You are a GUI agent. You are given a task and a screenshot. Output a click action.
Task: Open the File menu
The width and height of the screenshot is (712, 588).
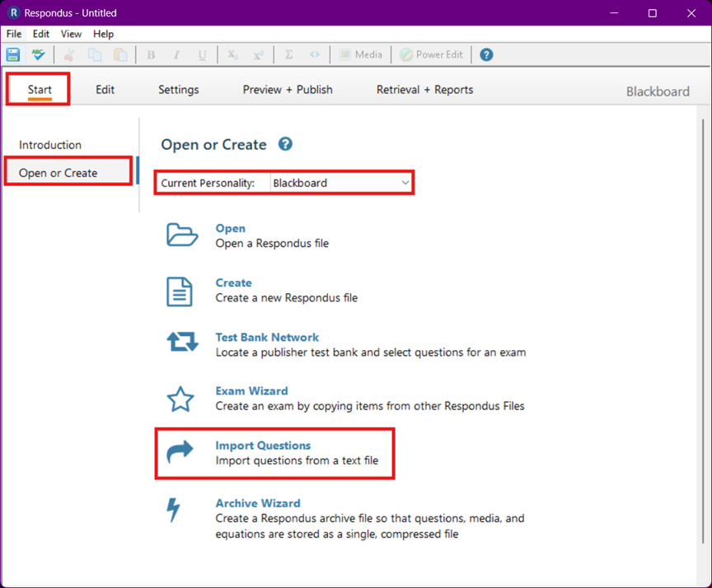tap(14, 34)
